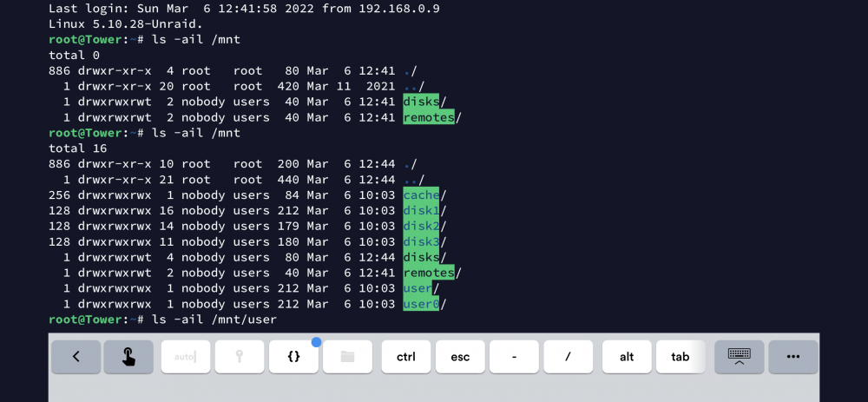The width and height of the screenshot is (868, 402).
Task: Click the 'ls -ail /mnt/user' command
Action: pos(214,320)
